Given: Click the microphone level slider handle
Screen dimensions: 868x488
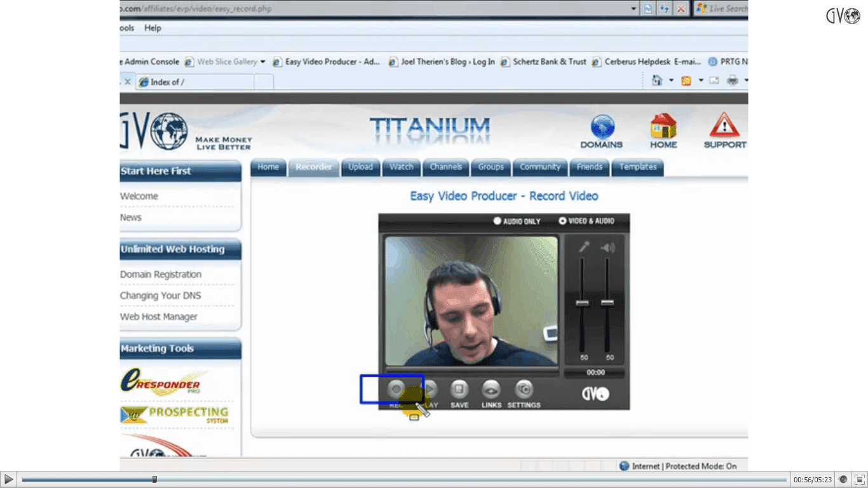Looking at the screenshot, I should [583, 303].
